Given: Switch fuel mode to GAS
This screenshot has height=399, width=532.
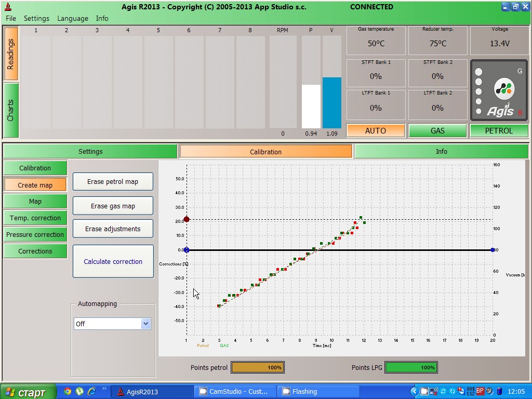Looking at the screenshot, I should (437, 131).
